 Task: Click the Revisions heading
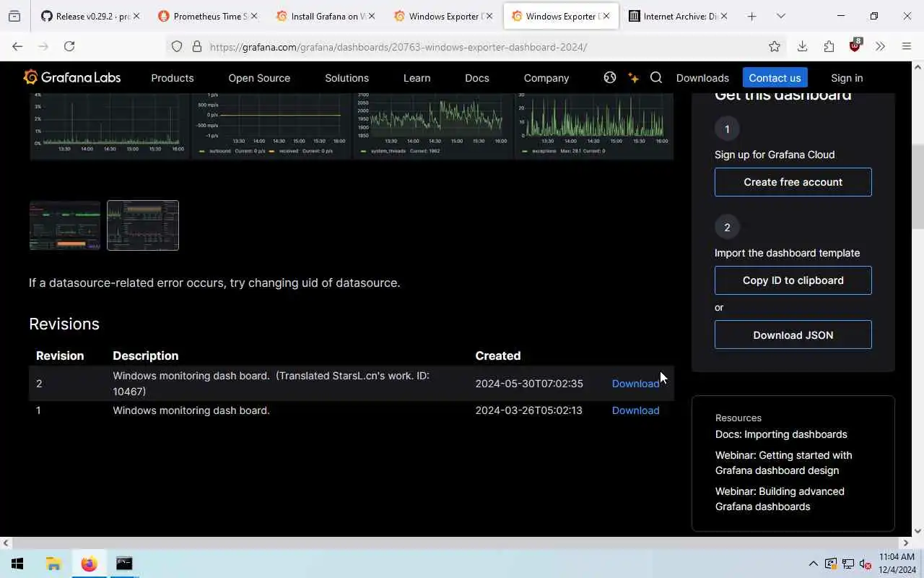pos(64,324)
